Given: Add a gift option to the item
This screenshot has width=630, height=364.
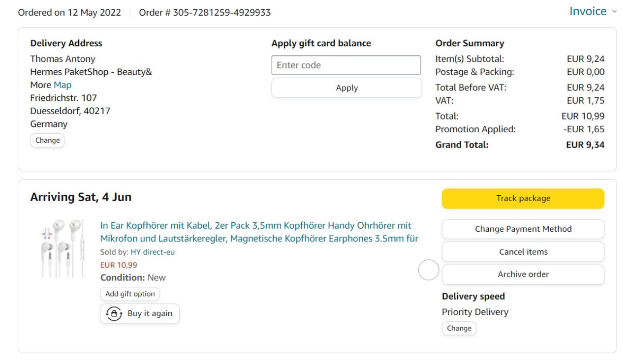Looking at the screenshot, I should [x=130, y=294].
